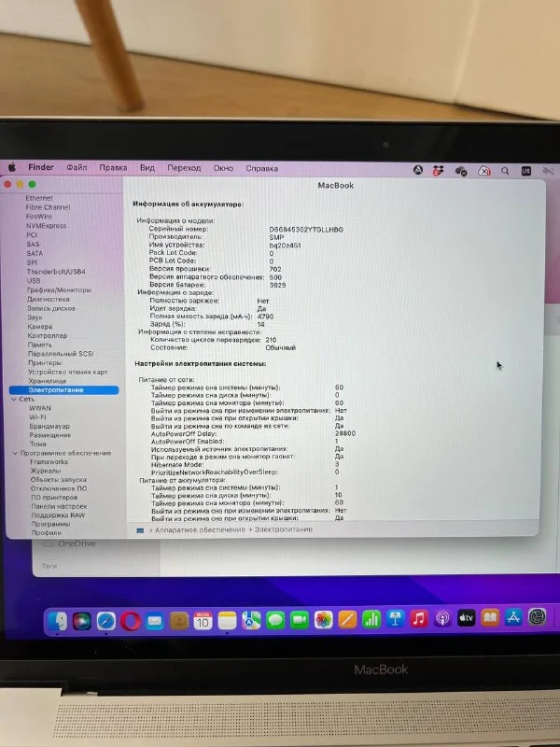Screen dimensions: 560x747
Task: Click Электропитание in the path bar
Action: coord(284,529)
